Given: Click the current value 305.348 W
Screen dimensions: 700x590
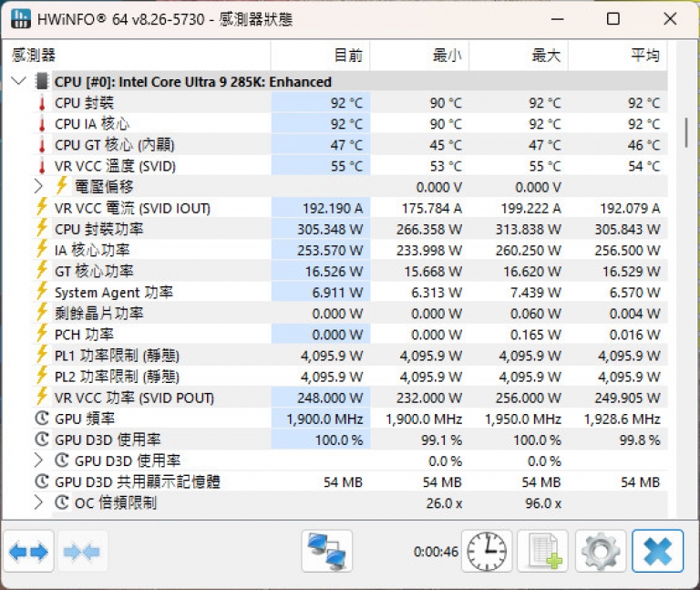Looking at the screenshot, I should [330, 229].
